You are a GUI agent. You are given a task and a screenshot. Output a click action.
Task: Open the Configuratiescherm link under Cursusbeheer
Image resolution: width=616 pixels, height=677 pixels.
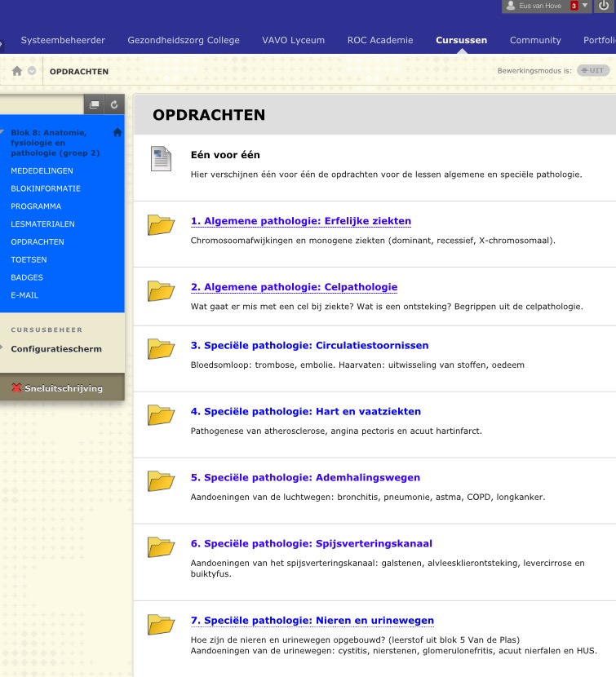tap(56, 349)
